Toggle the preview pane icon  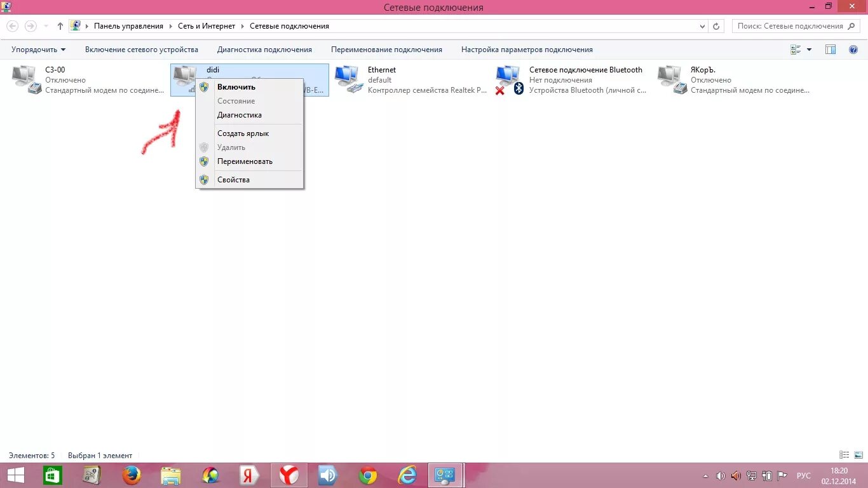point(830,50)
